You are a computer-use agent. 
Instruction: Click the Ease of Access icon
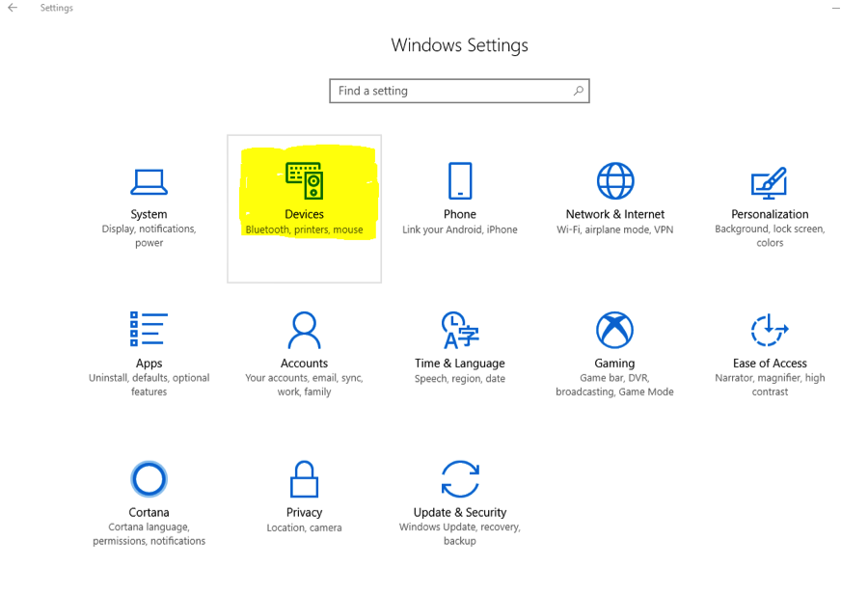[x=769, y=330]
